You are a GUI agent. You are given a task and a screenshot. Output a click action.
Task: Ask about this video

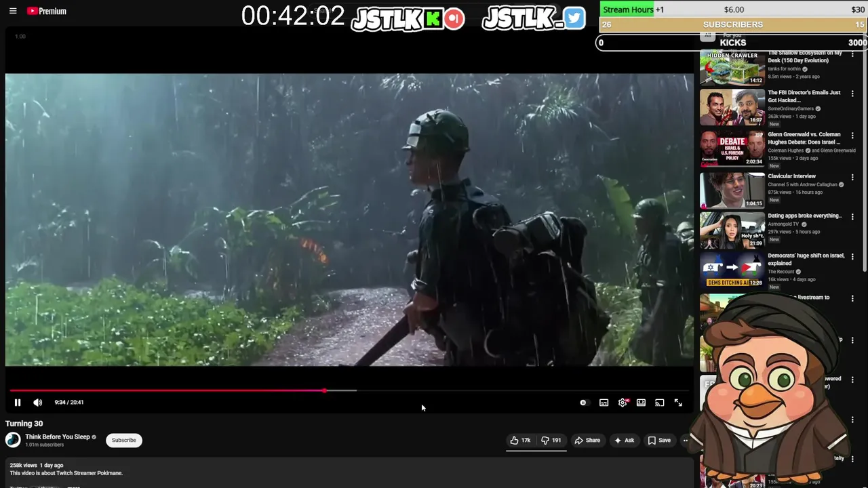click(x=624, y=440)
